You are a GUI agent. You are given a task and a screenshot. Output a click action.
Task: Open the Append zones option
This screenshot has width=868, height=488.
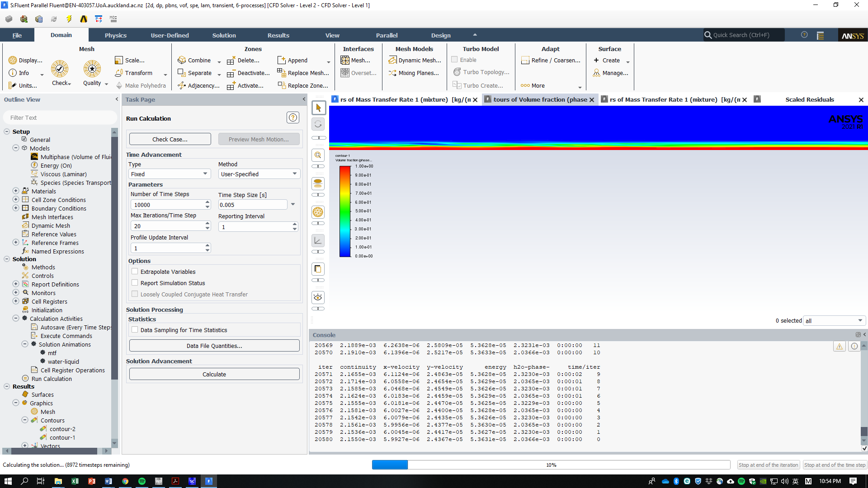click(292, 60)
